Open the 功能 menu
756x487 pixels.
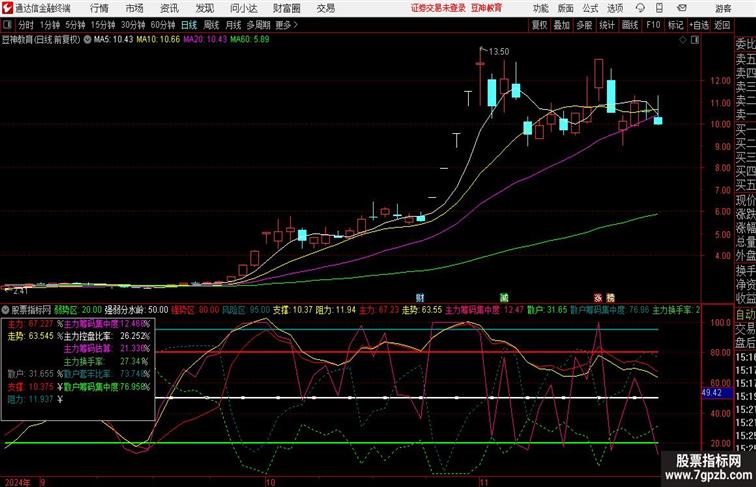[x=540, y=8]
